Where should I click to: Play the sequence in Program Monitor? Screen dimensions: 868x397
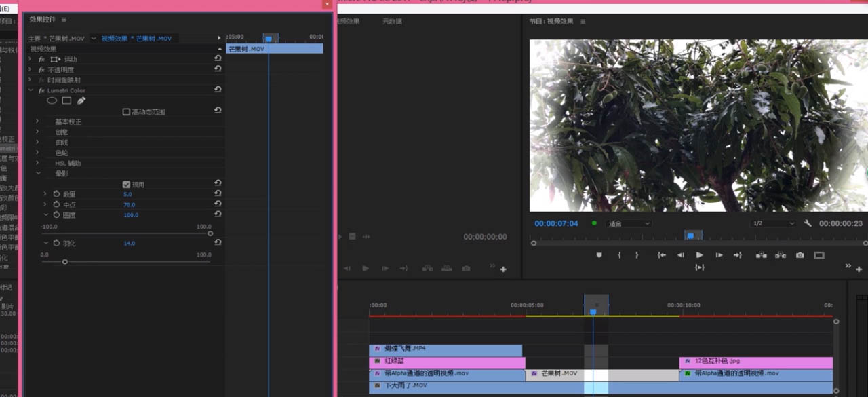699,255
